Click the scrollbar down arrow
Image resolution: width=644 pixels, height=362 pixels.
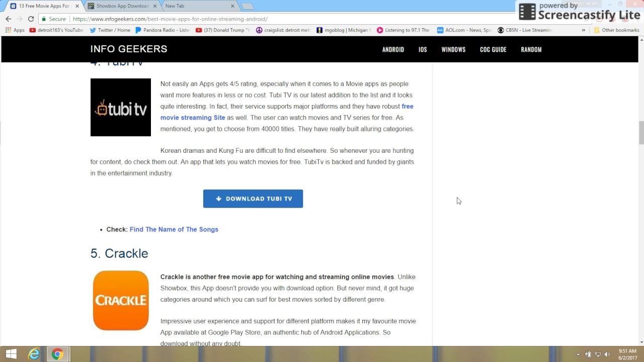click(641, 342)
